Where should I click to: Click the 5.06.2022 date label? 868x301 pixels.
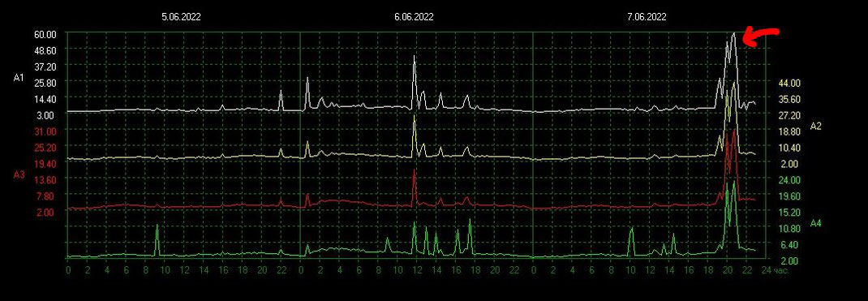click(181, 17)
